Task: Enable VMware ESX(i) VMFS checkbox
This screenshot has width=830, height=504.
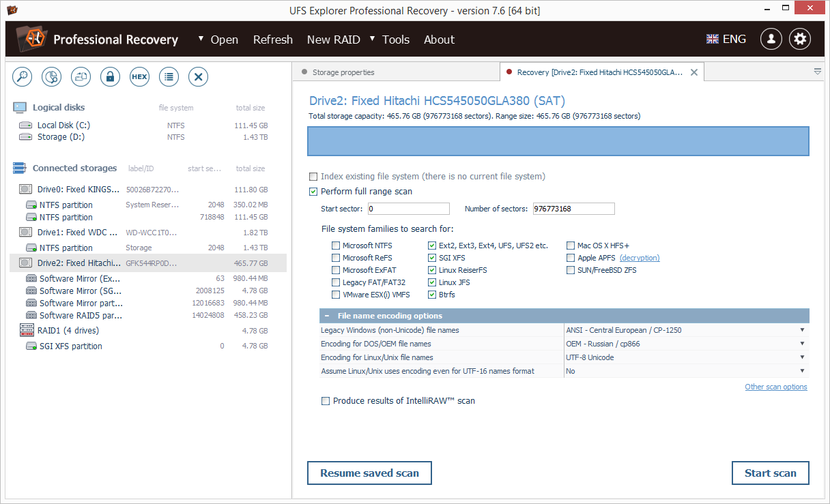Action: [336, 295]
